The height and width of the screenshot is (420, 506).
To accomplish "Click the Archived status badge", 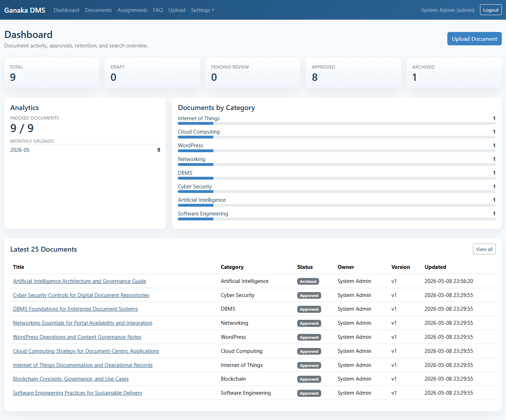I will coord(308,282).
